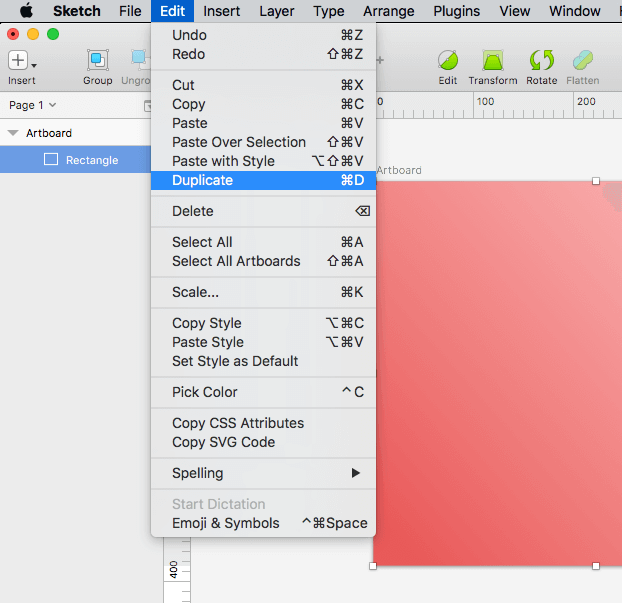Open the Page 1 dropdown
The height and width of the screenshot is (603, 622).
[33, 105]
